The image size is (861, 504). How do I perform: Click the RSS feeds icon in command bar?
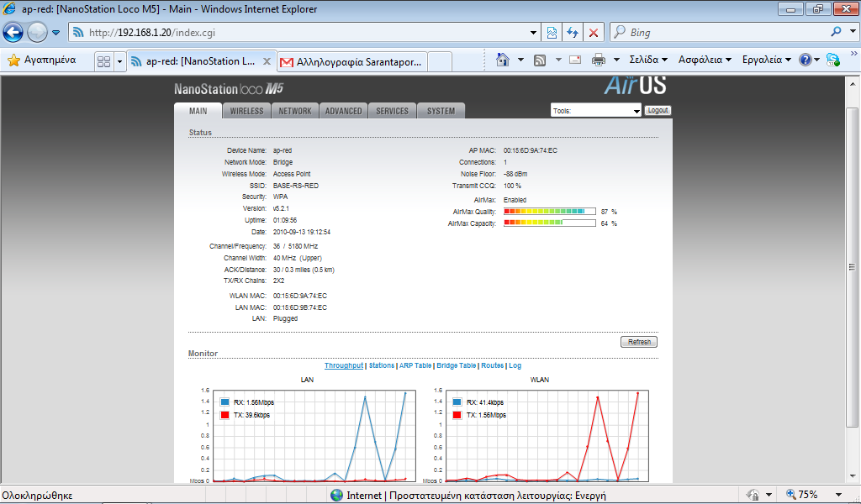click(x=540, y=60)
